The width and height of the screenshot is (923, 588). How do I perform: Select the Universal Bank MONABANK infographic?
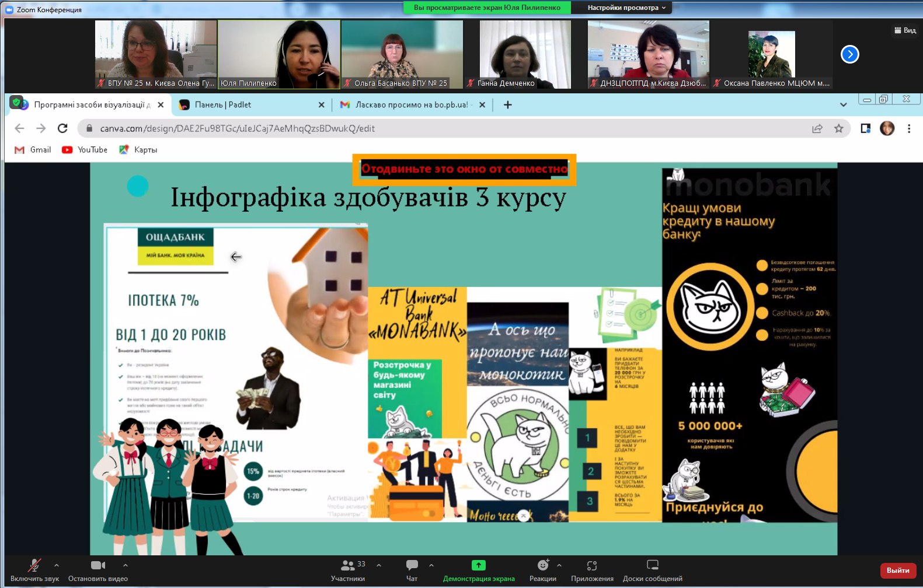[x=417, y=404]
